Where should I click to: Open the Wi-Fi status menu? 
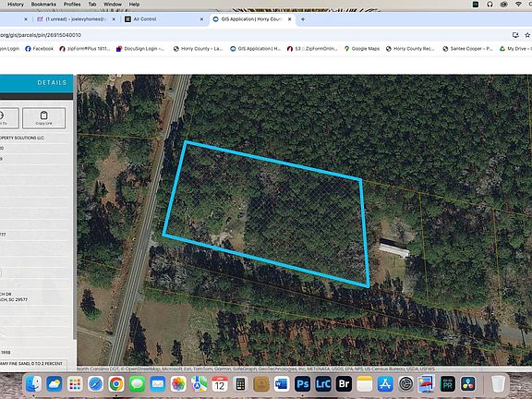tap(518, 5)
